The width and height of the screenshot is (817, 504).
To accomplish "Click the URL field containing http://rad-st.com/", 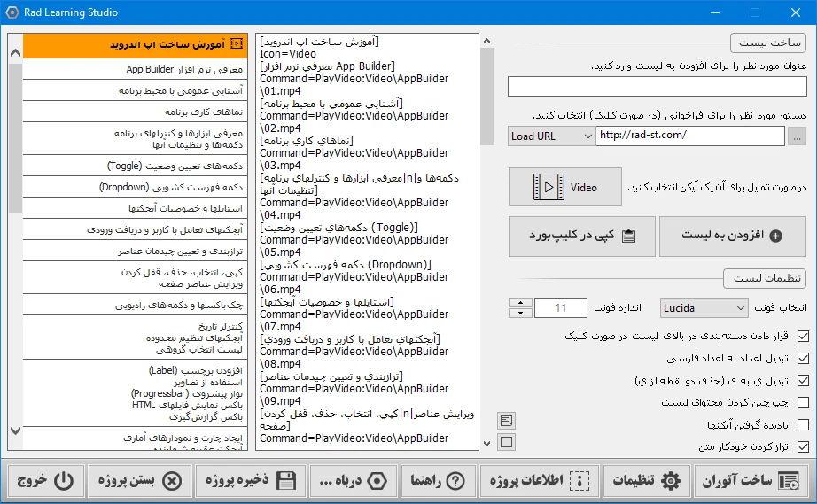I will pos(689,136).
